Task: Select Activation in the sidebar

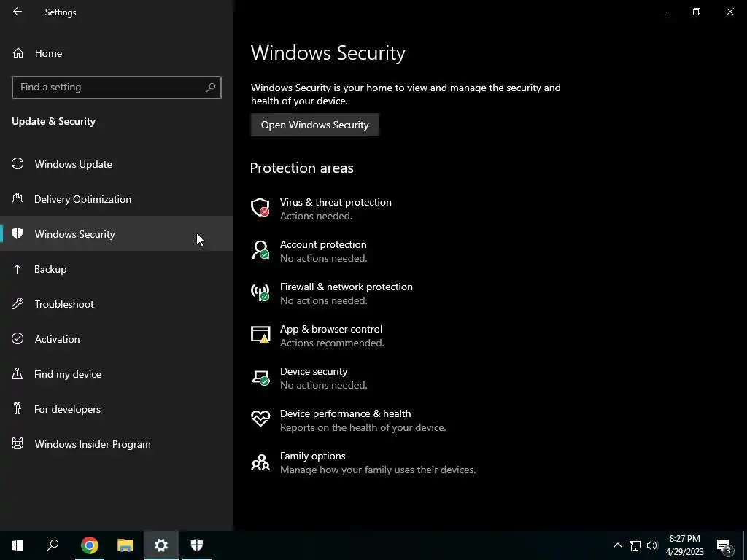Action: tap(117, 339)
